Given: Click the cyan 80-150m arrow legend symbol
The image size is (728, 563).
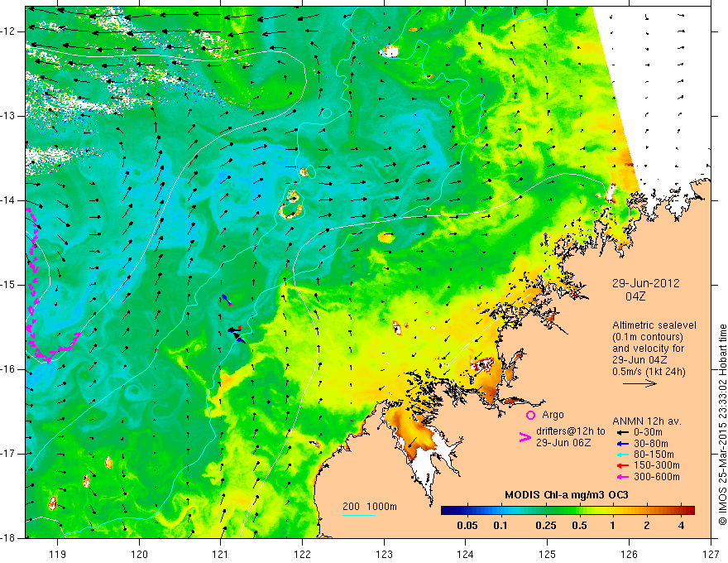Looking at the screenshot, I should [622, 455].
